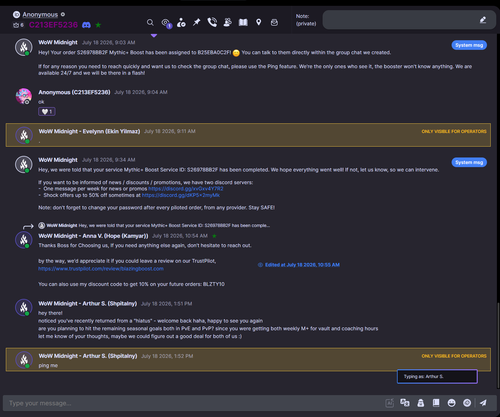The image size is (500, 417).
Task: Click avatar on Anna V. message
Action: 24,240
